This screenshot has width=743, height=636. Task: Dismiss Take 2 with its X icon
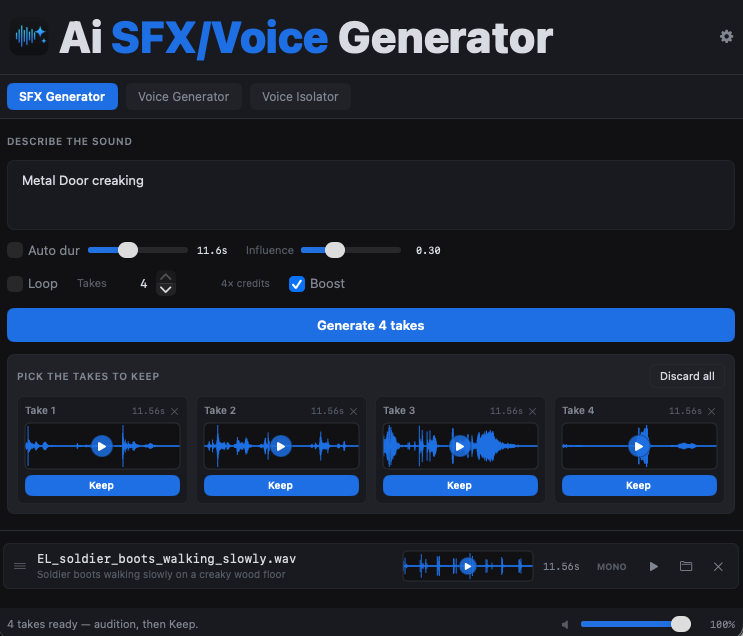[353, 411]
